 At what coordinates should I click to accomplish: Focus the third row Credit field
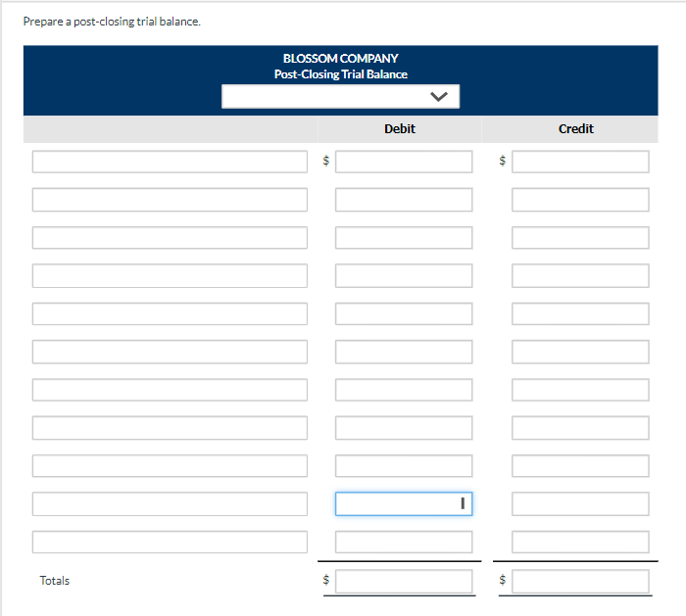[x=580, y=237]
